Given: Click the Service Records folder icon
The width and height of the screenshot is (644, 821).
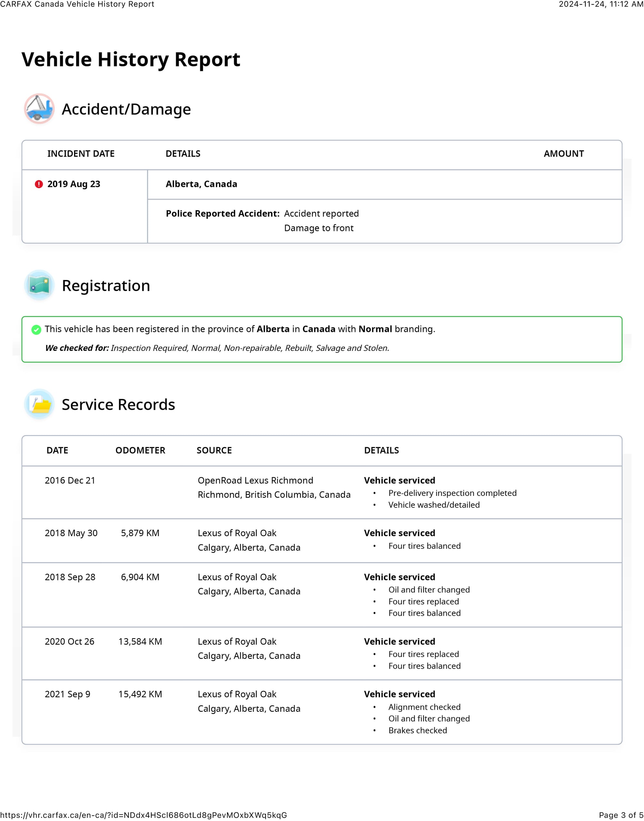Looking at the screenshot, I should click(39, 404).
